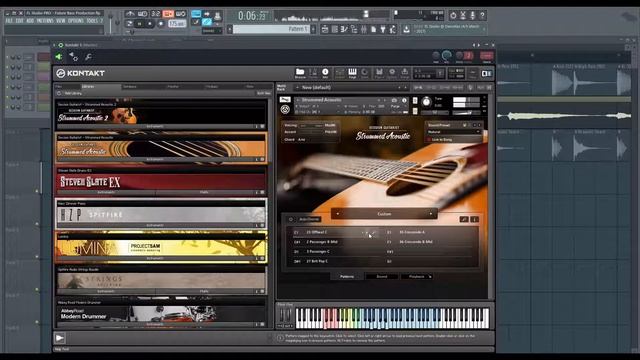Open the FL Studio OPTIONS menu
640x360 pixels.
pos(76,20)
